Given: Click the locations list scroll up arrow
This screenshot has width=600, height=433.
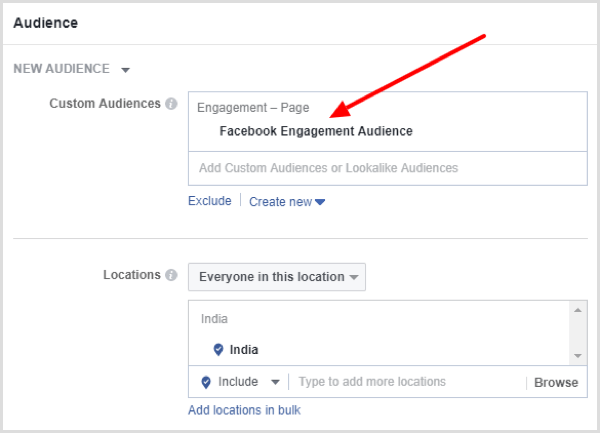Looking at the screenshot, I should pos(578,310).
